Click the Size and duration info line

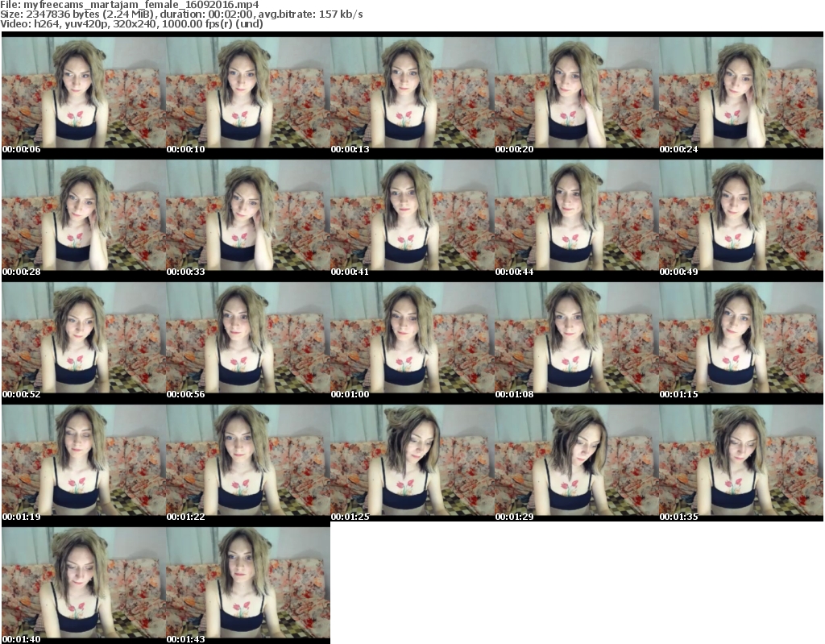coord(181,15)
